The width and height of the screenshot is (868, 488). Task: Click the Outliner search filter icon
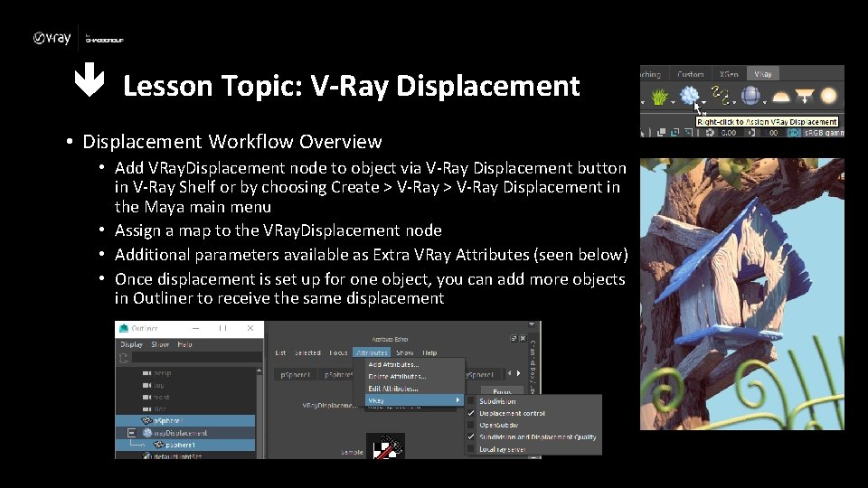(124, 358)
